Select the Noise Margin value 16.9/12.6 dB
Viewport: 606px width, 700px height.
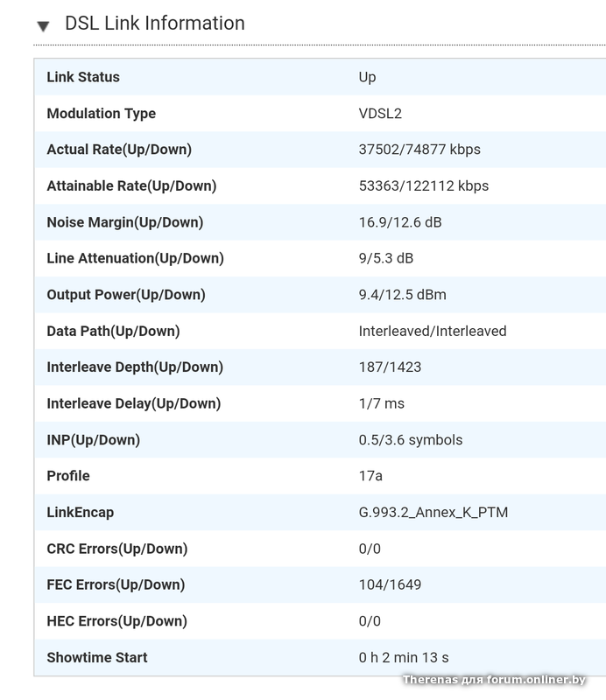click(x=400, y=222)
